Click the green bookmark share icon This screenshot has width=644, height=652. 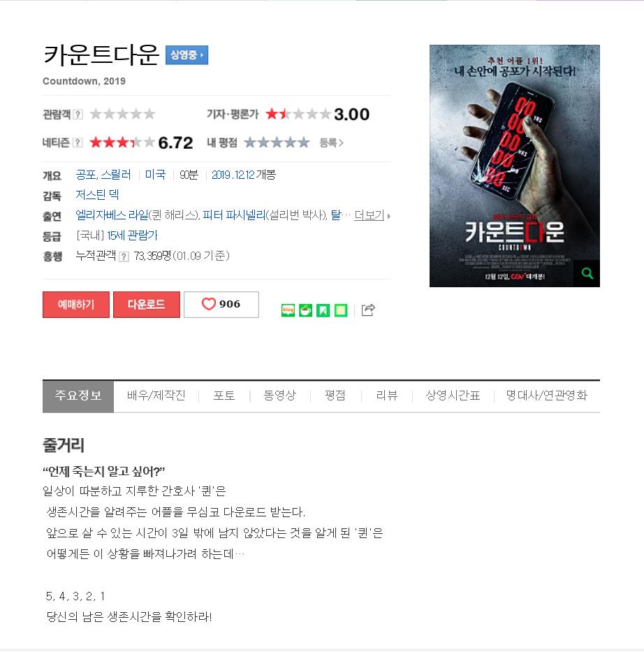click(x=323, y=310)
